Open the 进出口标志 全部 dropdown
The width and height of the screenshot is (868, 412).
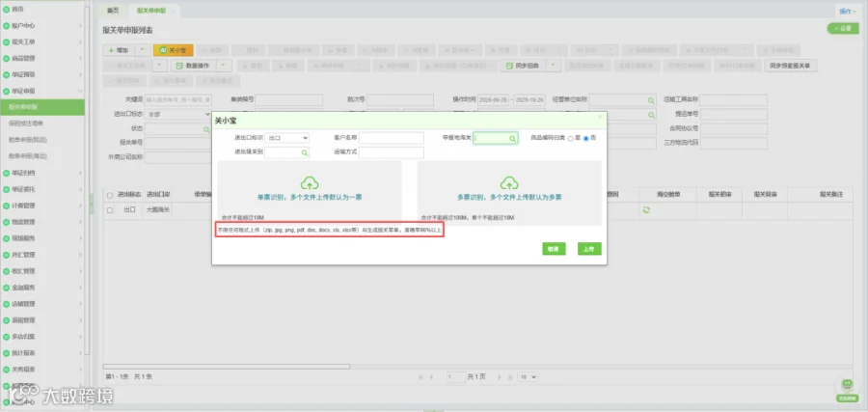pos(178,115)
